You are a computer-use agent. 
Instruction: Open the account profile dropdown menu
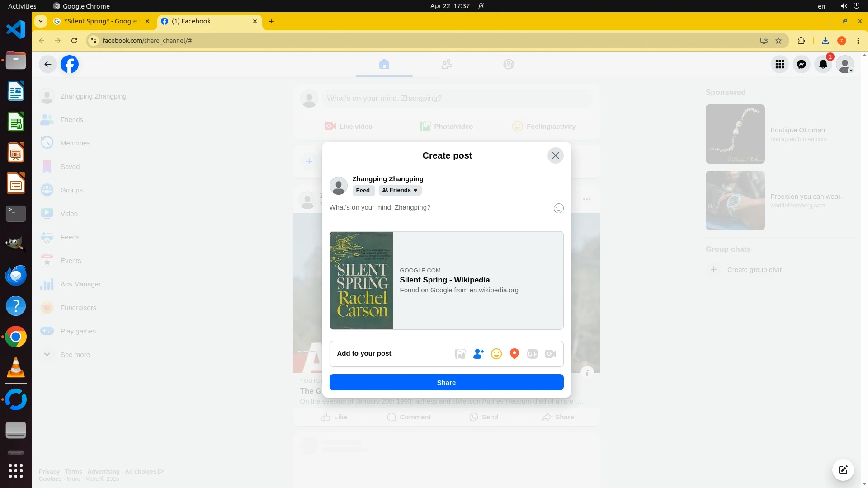pos(845,64)
